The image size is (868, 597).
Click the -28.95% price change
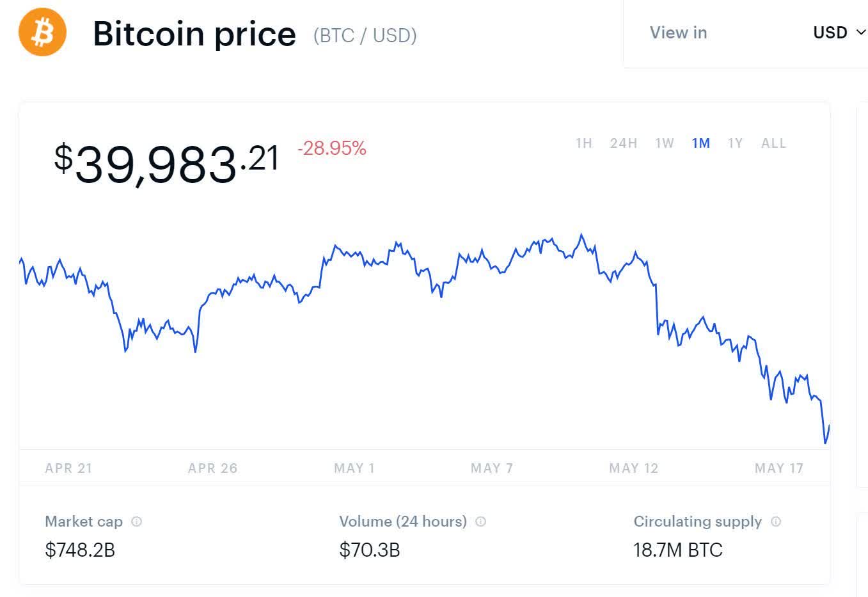332,148
